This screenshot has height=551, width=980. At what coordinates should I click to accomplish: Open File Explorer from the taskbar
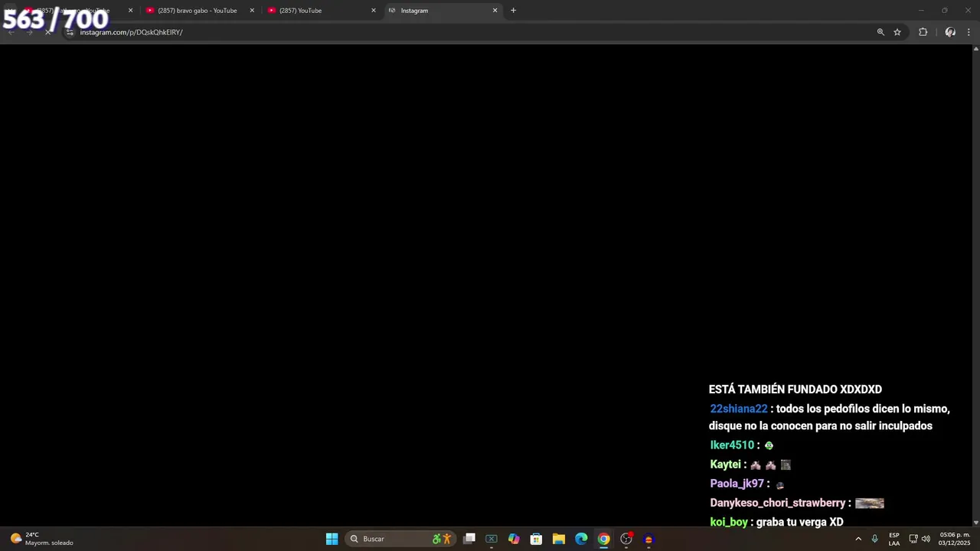pyautogui.click(x=559, y=539)
